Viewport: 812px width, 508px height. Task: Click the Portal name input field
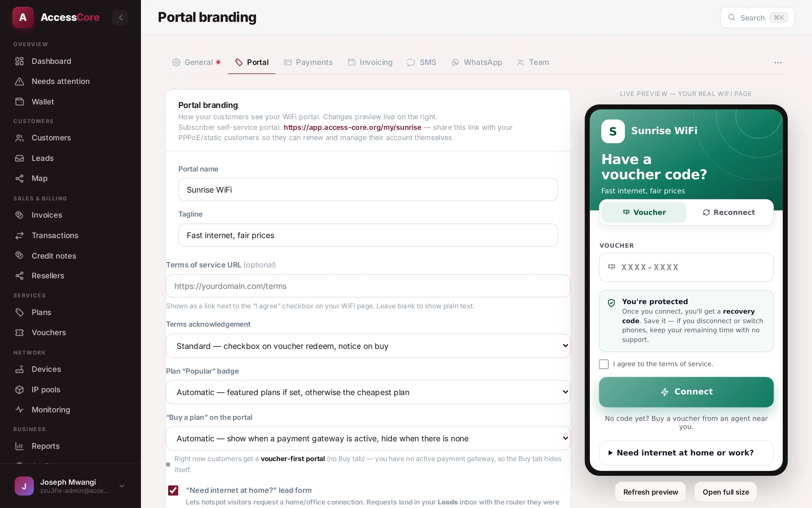pyautogui.click(x=368, y=189)
